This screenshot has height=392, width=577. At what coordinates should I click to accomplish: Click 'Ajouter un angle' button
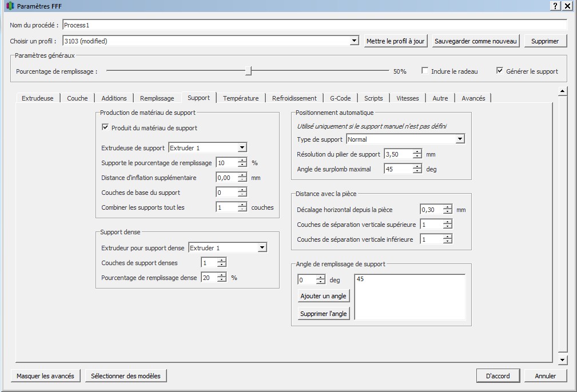[x=323, y=297]
